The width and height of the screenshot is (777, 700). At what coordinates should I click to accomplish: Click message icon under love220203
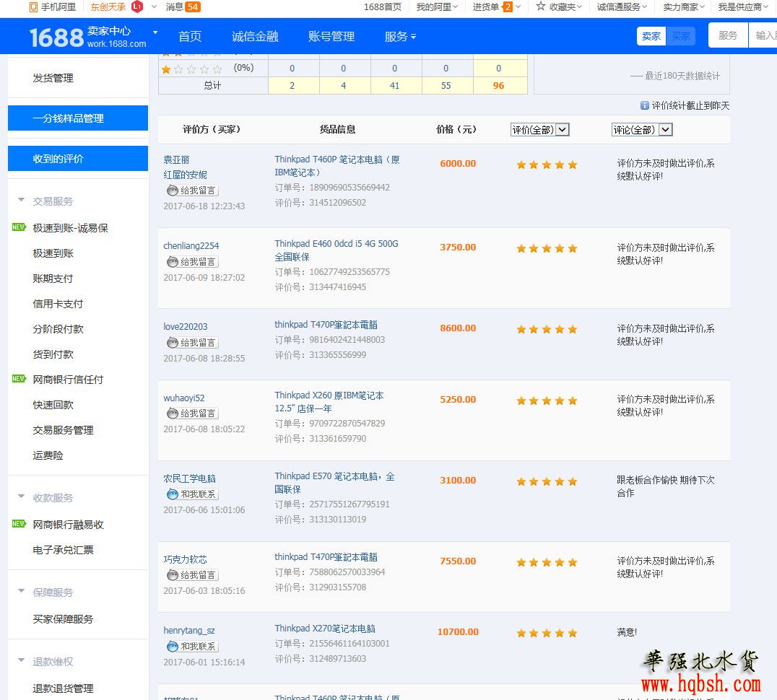(173, 342)
